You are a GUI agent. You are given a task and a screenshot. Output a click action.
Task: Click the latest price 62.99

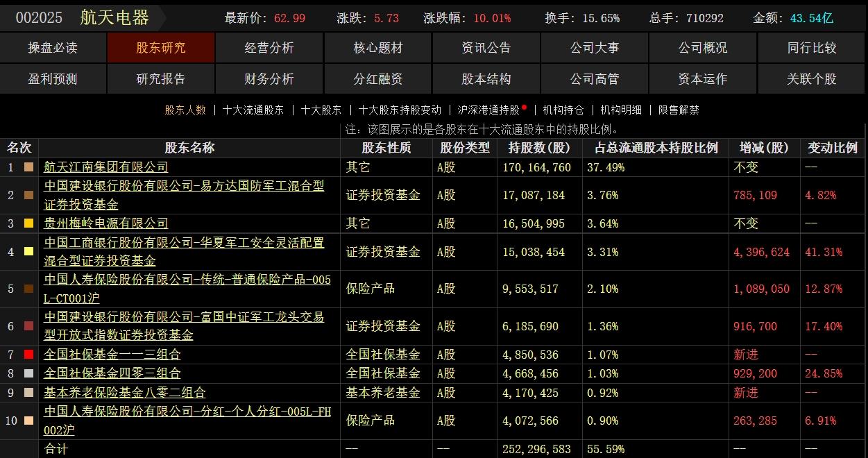[289, 18]
